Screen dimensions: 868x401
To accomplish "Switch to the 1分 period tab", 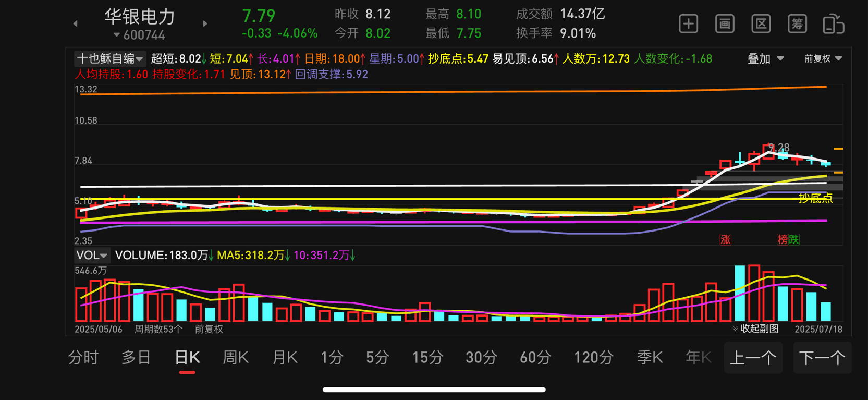I will pyautogui.click(x=332, y=358).
